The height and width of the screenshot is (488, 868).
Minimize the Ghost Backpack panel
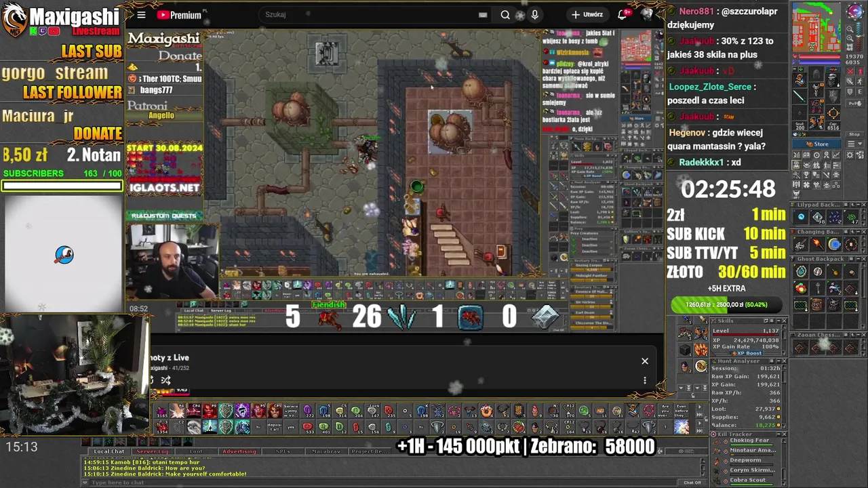(859, 259)
